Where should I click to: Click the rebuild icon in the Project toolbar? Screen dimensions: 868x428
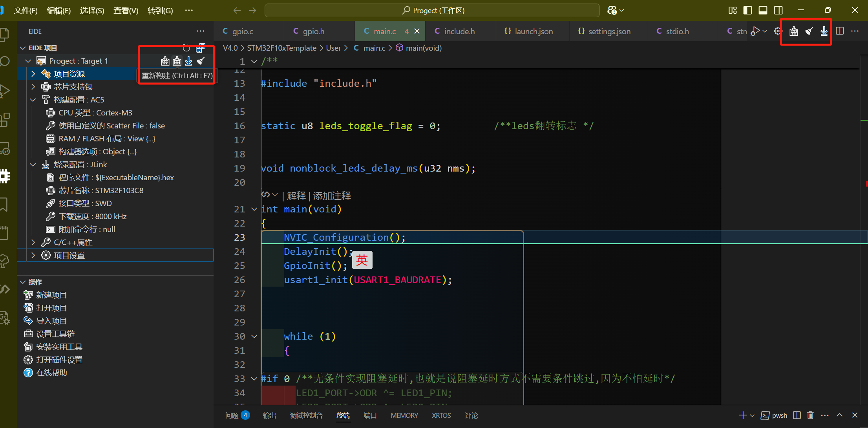pos(177,61)
